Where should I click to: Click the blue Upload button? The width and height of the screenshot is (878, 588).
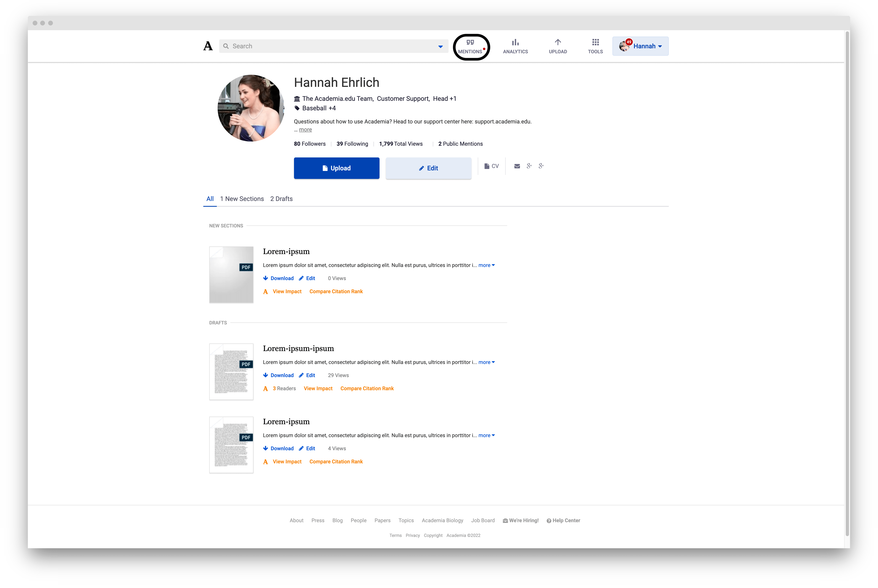336,168
